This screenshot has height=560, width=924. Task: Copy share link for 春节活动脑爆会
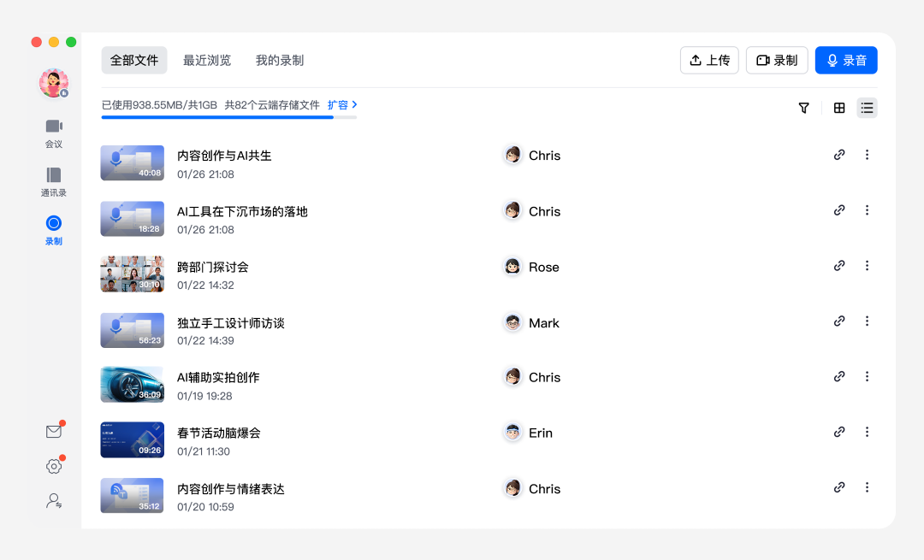tap(839, 433)
